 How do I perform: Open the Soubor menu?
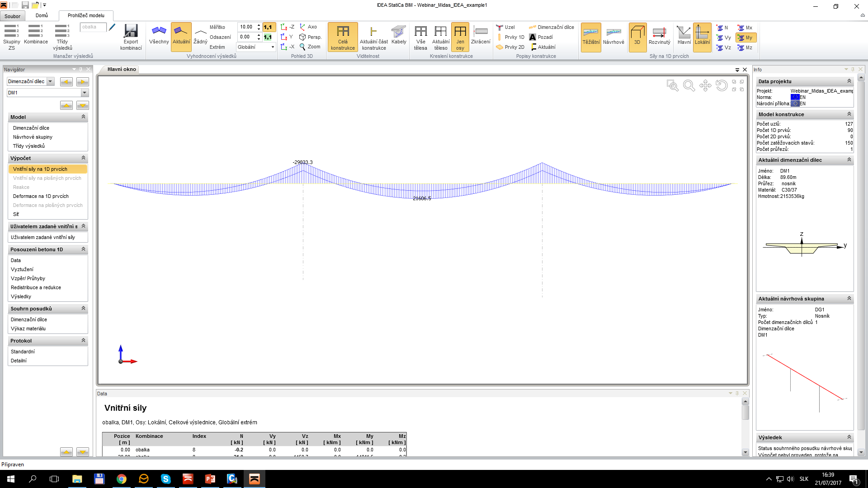tap(12, 16)
